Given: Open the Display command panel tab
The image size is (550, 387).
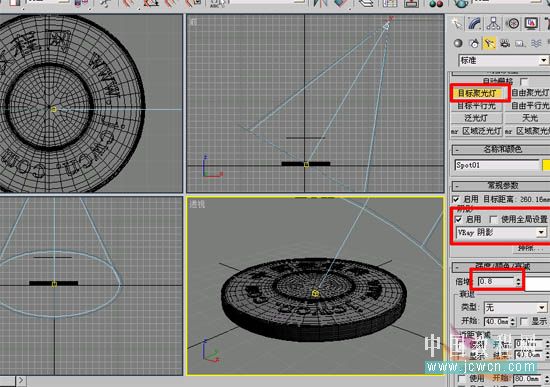Looking at the screenshot, I should 531,24.
